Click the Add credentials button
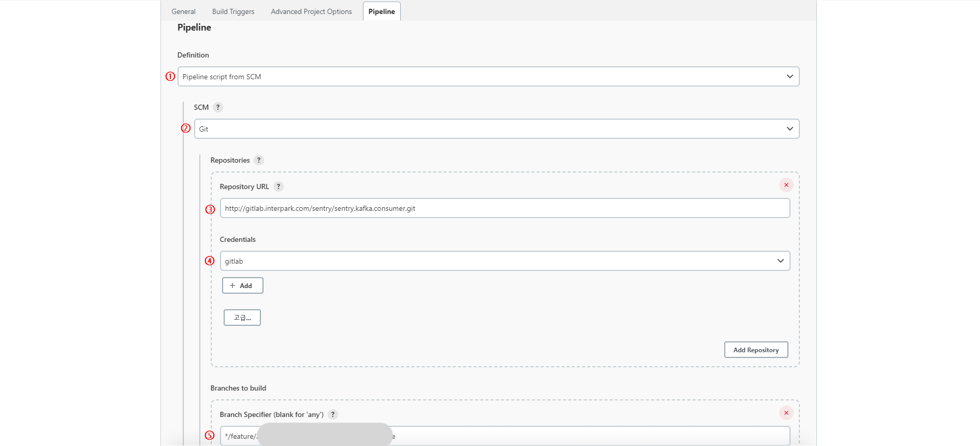The image size is (980, 446). (242, 285)
